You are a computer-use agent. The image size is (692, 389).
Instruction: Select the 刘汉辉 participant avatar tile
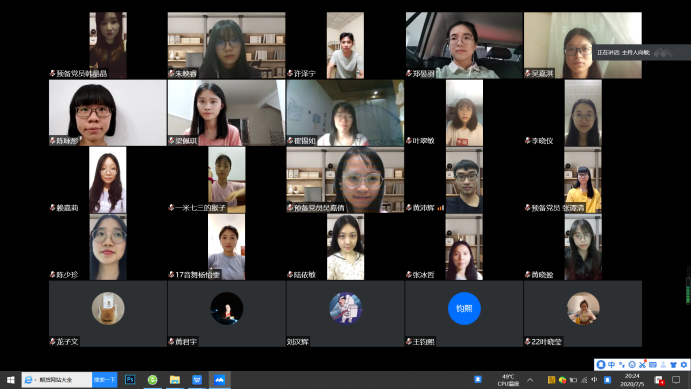[x=345, y=313]
